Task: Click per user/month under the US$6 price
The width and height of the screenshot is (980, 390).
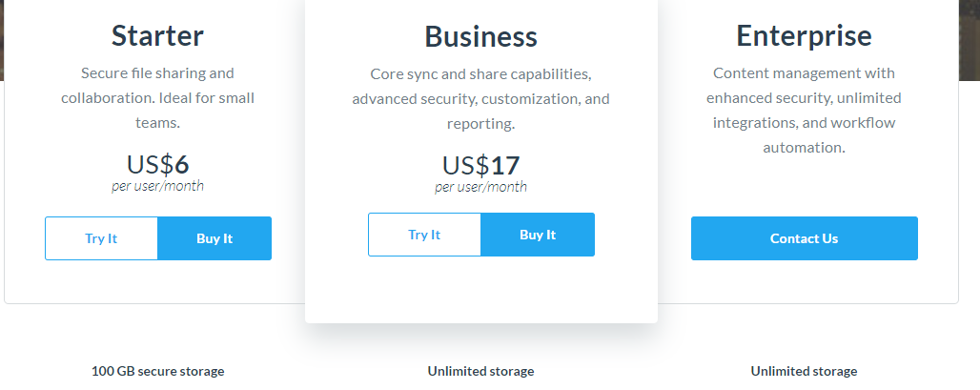Action: point(157,186)
